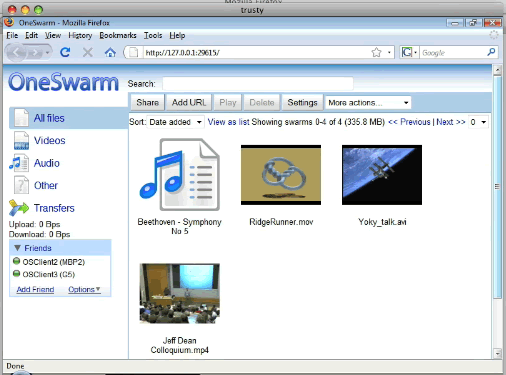
Task: Click the OSClient3 (G5) friend name
Action: pos(49,274)
